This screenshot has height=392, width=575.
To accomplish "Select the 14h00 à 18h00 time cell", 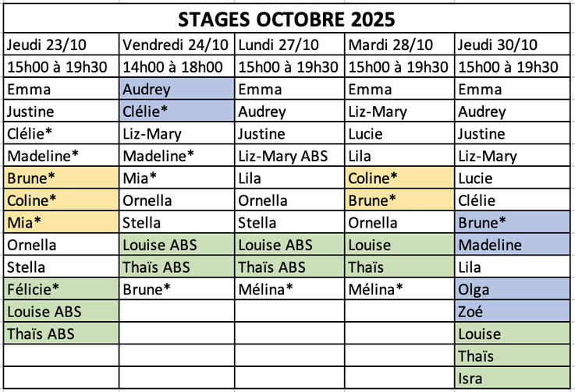I will click(177, 66).
